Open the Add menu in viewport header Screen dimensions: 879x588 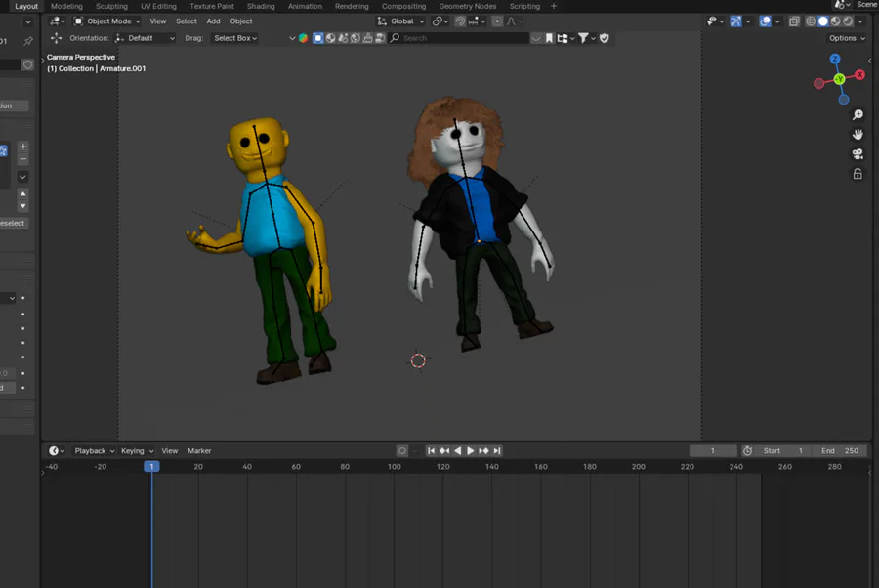click(213, 21)
